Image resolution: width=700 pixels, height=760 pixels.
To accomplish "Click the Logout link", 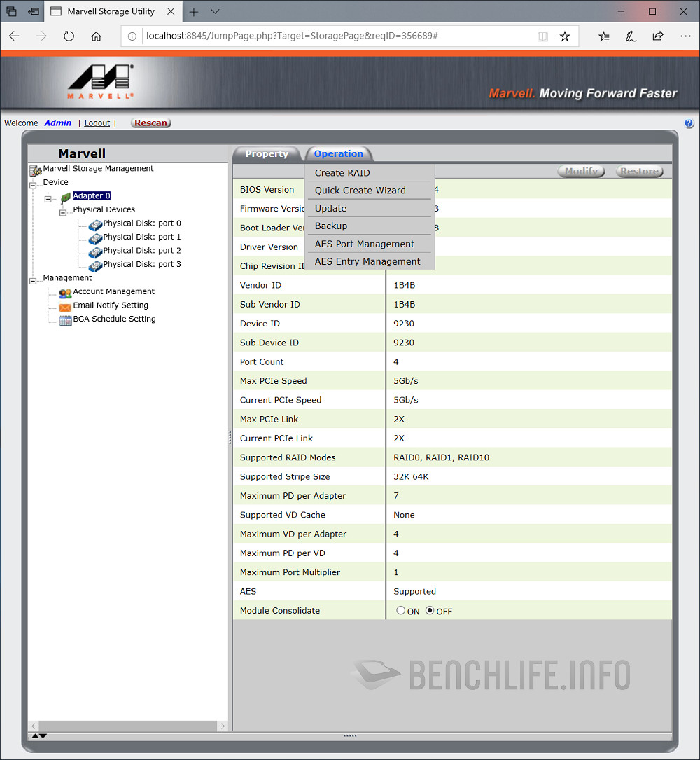I will pyautogui.click(x=97, y=123).
